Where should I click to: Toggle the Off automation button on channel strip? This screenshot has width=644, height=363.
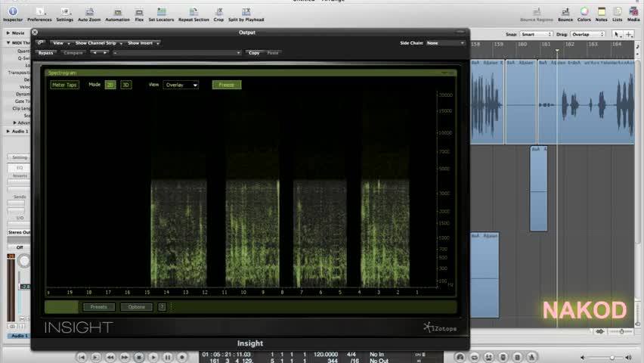[x=20, y=247]
